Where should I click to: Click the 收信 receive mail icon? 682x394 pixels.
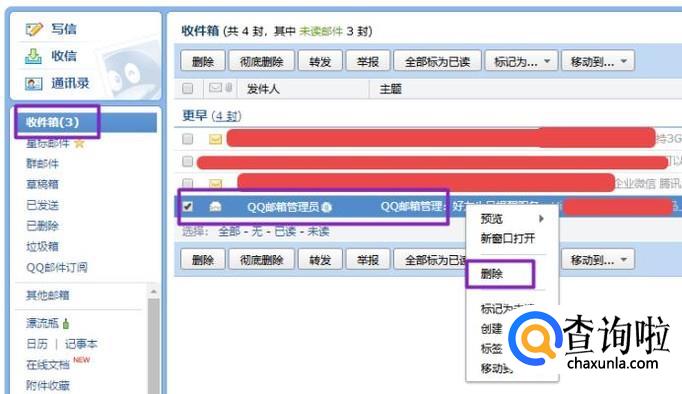click(x=33, y=56)
